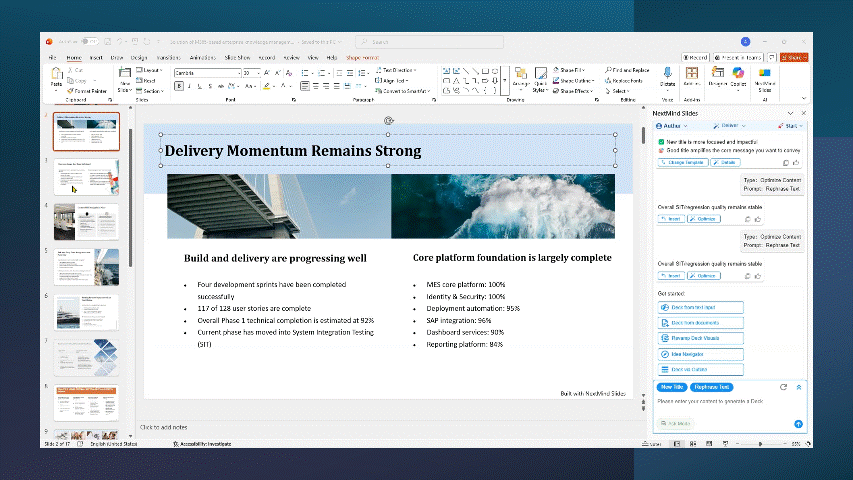Open the Shape Outline dropdown
The width and height of the screenshot is (853, 480).
[x=574, y=81]
